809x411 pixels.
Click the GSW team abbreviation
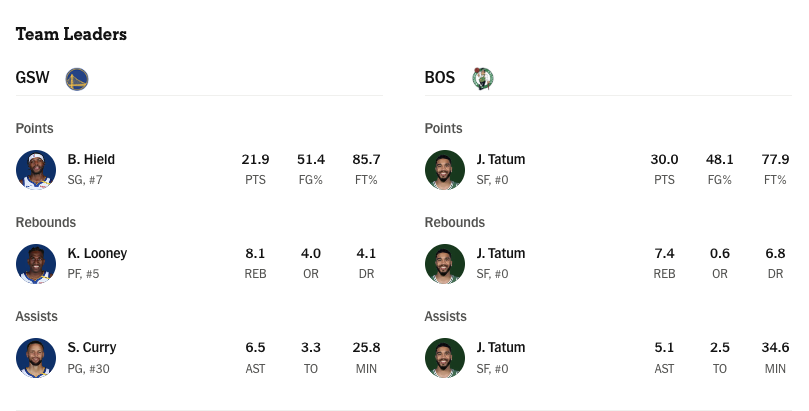33,77
